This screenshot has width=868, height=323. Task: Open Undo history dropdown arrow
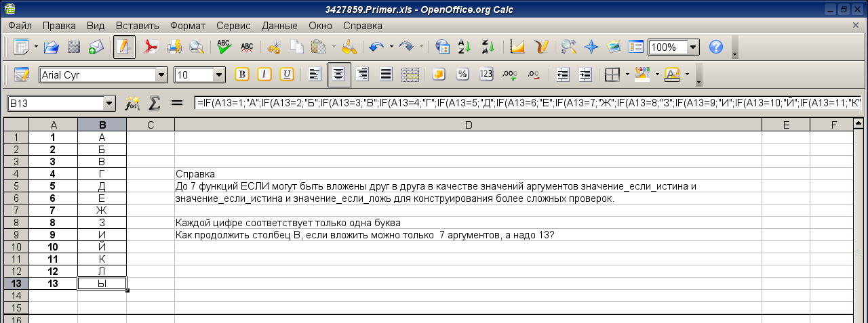point(391,47)
